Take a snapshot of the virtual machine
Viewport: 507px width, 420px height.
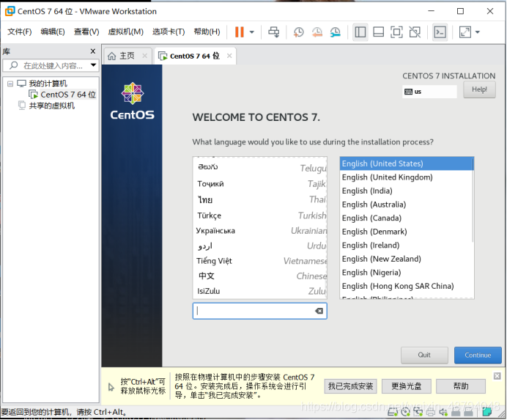click(x=298, y=32)
